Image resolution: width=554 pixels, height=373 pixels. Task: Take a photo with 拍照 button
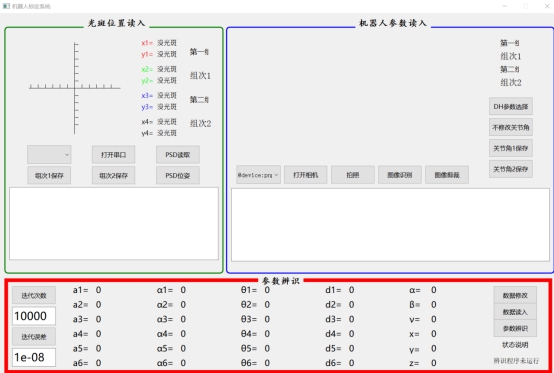(353, 174)
